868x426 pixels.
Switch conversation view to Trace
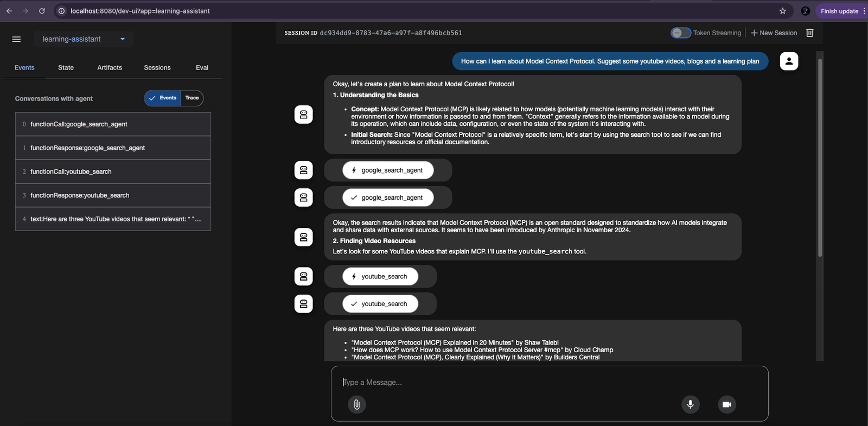point(192,98)
